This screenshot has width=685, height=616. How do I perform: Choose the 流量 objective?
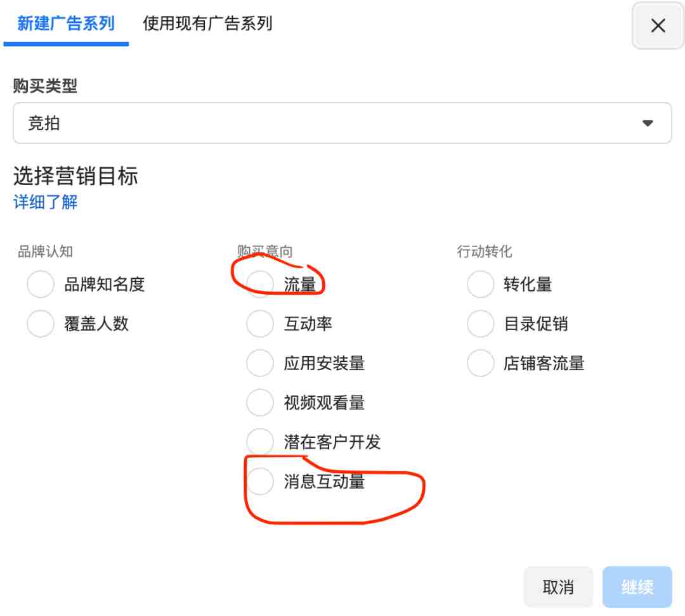coord(260,284)
